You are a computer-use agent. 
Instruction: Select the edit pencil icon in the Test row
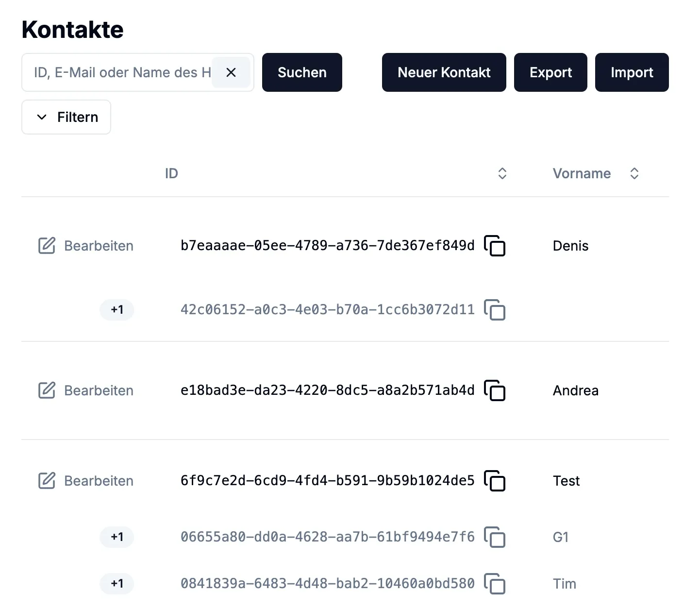[x=47, y=481]
